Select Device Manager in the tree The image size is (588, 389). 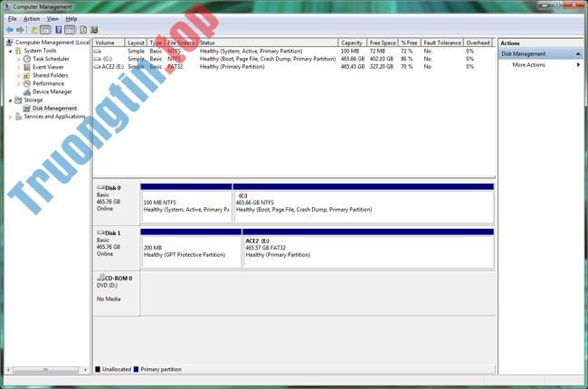[x=52, y=92]
